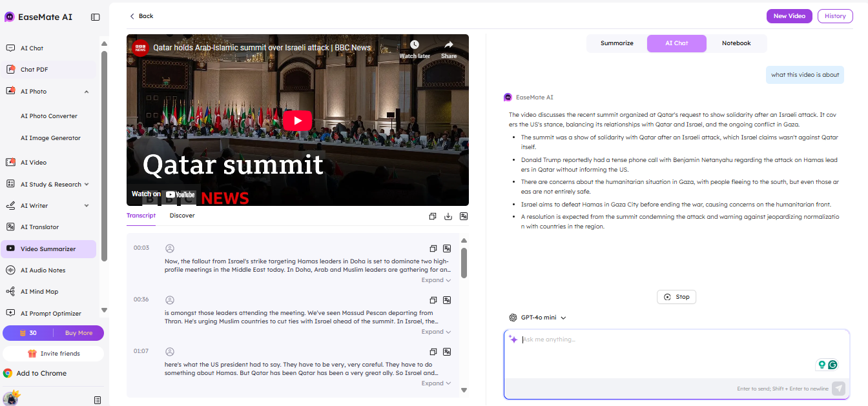
Task: Click the New Video button
Action: coord(789,16)
